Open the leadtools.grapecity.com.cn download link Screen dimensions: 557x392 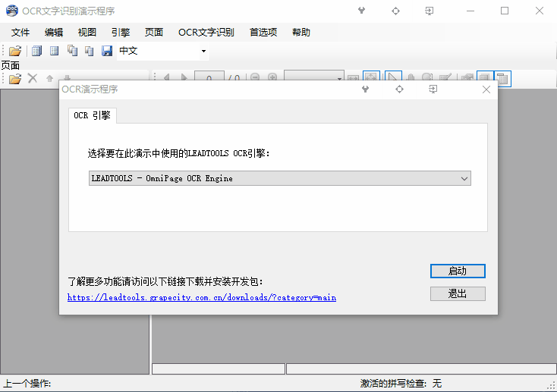pyautogui.click(x=202, y=297)
